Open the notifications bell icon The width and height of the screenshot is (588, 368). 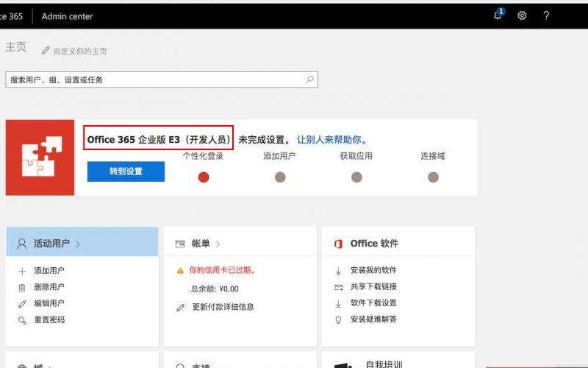498,15
